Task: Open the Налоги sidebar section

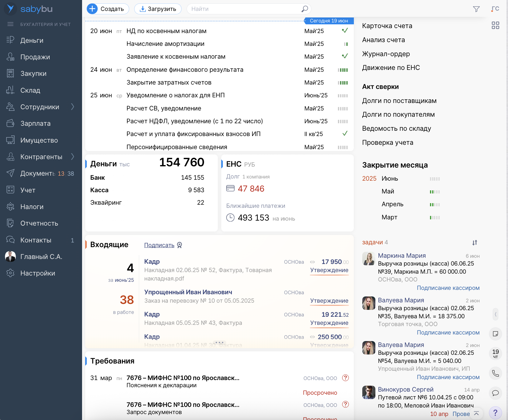Action: 32,207
